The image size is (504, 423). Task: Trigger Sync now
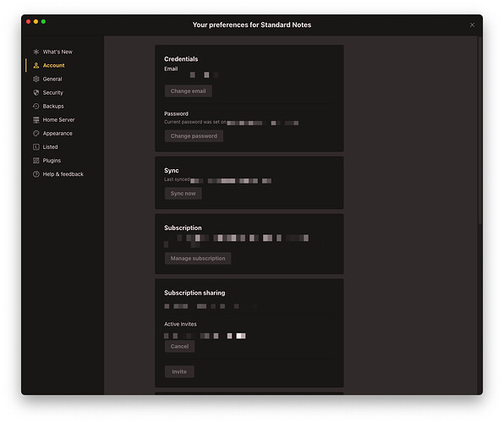pyautogui.click(x=184, y=194)
